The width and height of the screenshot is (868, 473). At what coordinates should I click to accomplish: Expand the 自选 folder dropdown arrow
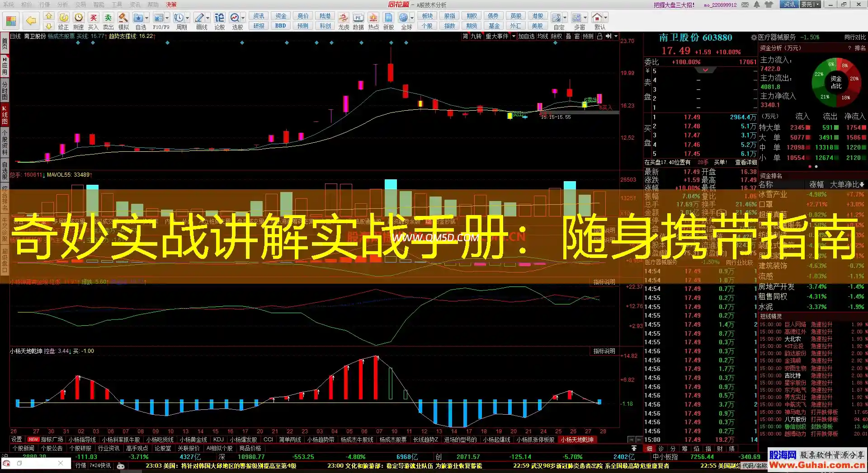(147, 18)
